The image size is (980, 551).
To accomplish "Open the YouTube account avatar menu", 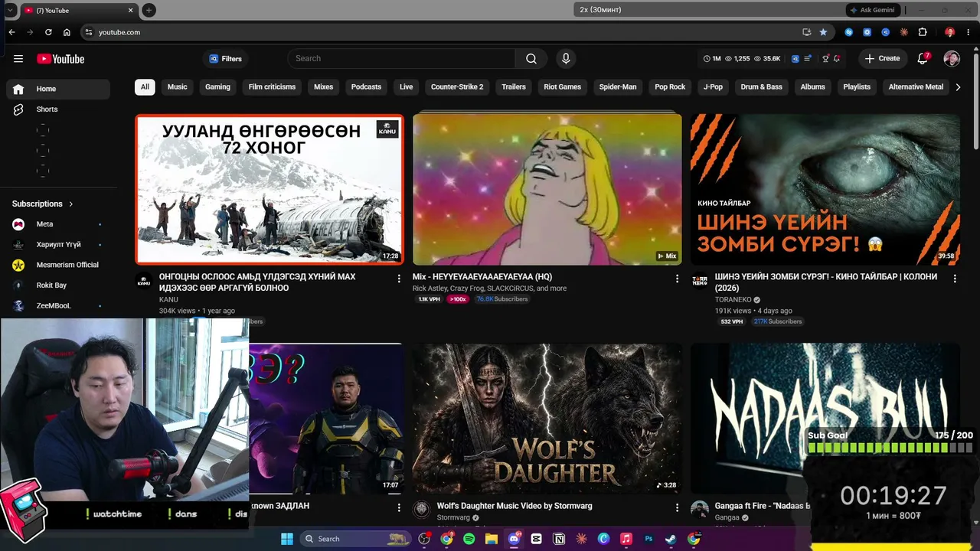I will 952,59.
